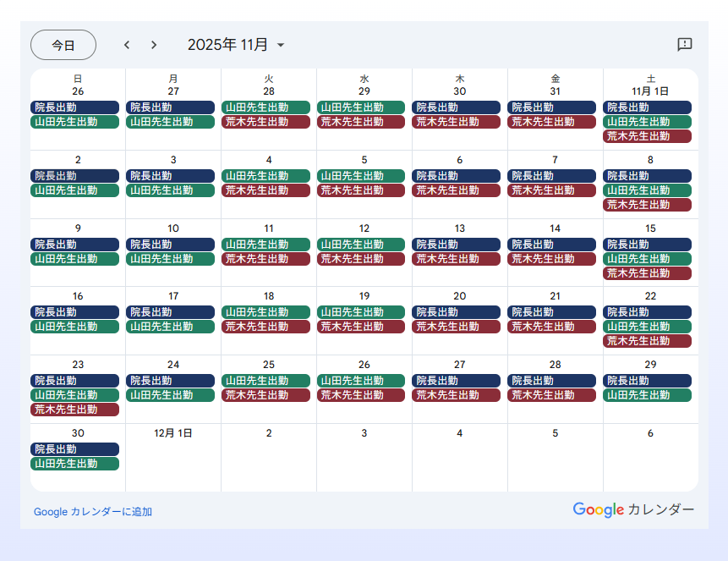This screenshot has height=561, width=728.
Task: Go to previous month with left chevron
Action: coord(127,45)
